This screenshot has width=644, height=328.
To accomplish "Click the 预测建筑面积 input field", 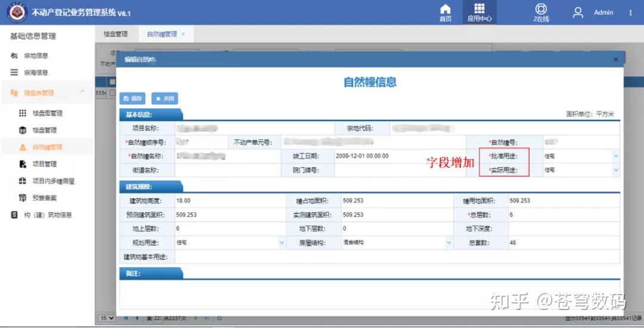I will pyautogui.click(x=230, y=215).
